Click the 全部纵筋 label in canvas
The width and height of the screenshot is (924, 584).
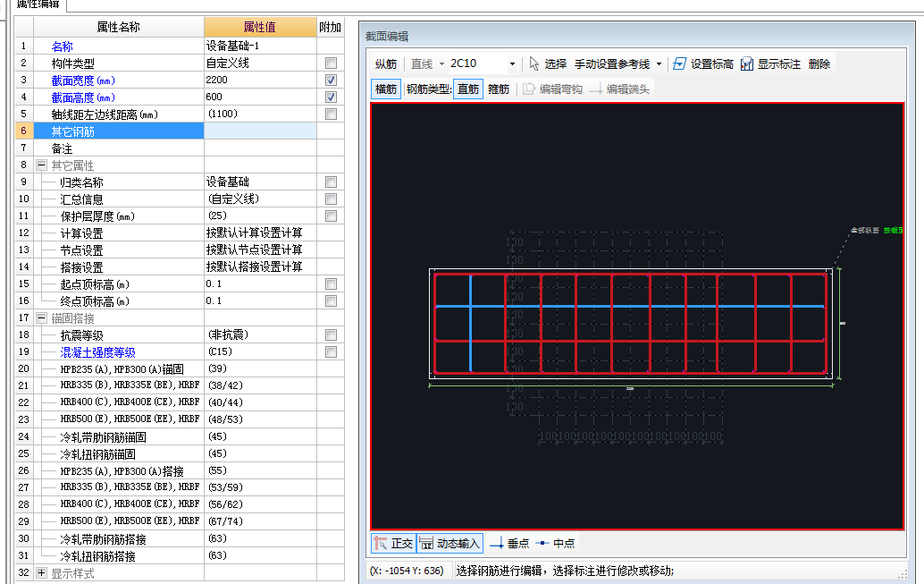click(x=864, y=230)
